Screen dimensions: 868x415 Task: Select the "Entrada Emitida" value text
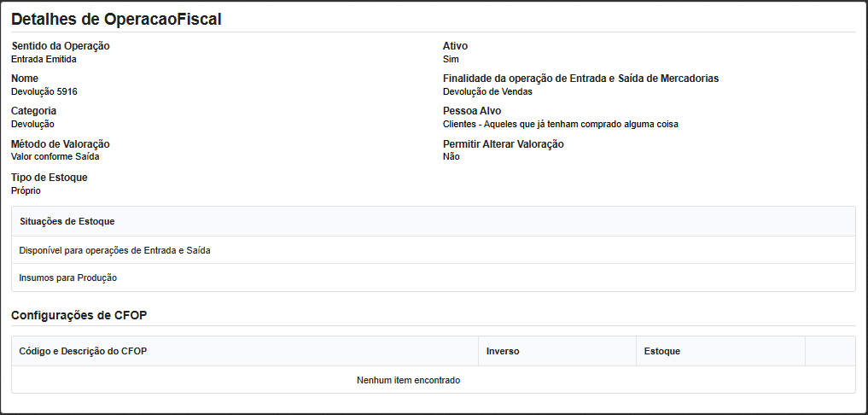click(44, 59)
